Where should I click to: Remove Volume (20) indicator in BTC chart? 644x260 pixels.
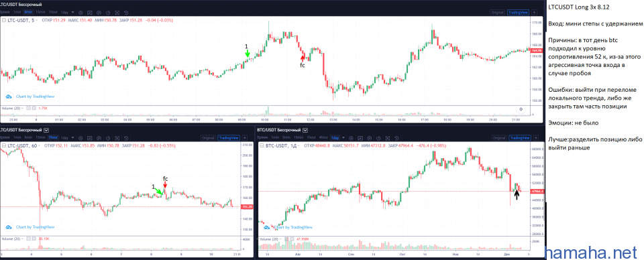(x=292, y=239)
